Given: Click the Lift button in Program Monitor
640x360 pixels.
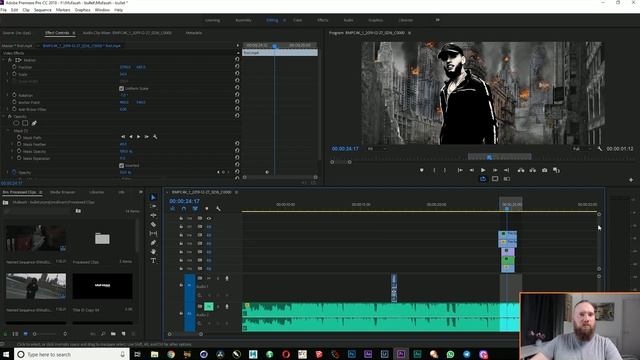Looking at the screenshot, I should (x=521, y=170).
